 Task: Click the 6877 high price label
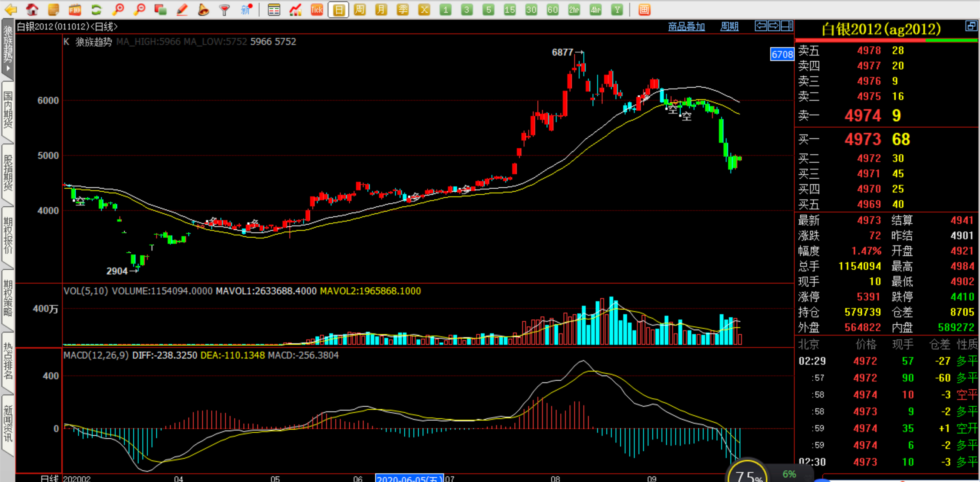pyautogui.click(x=562, y=52)
